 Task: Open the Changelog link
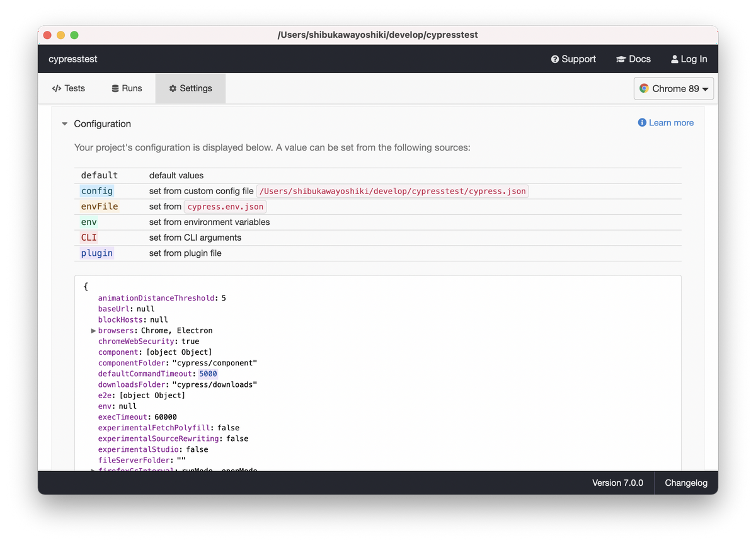(x=687, y=483)
